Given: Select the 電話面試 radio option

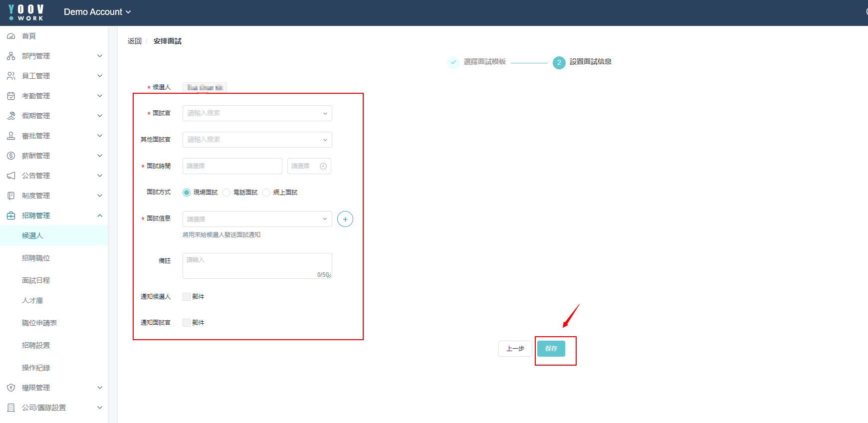Looking at the screenshot, I should (227, 193).
